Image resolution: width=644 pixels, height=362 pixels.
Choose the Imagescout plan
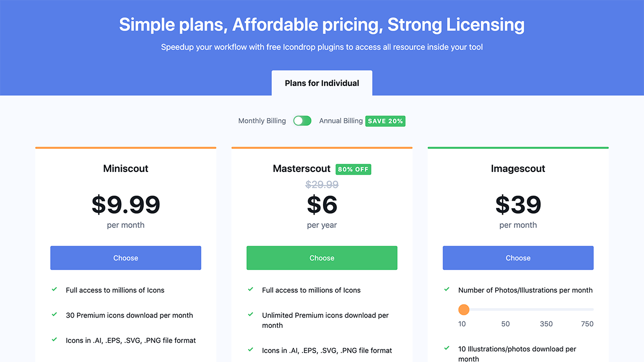(x=518, y=258)
